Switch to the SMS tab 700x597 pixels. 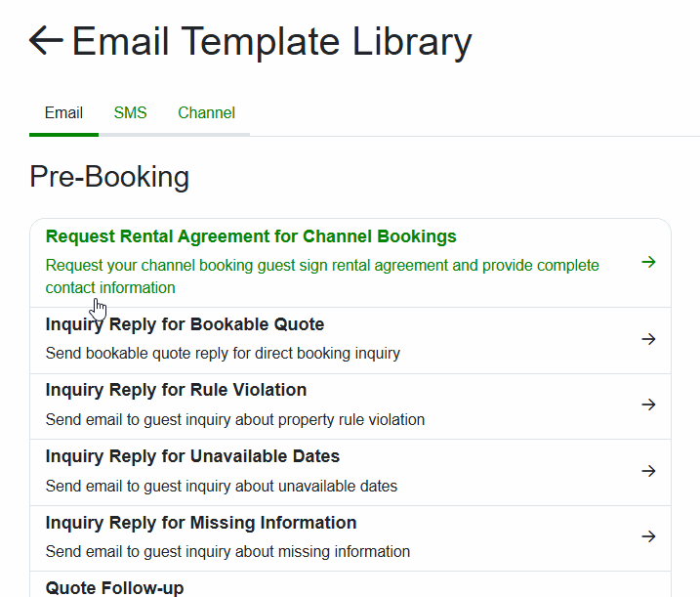[130, 112]
